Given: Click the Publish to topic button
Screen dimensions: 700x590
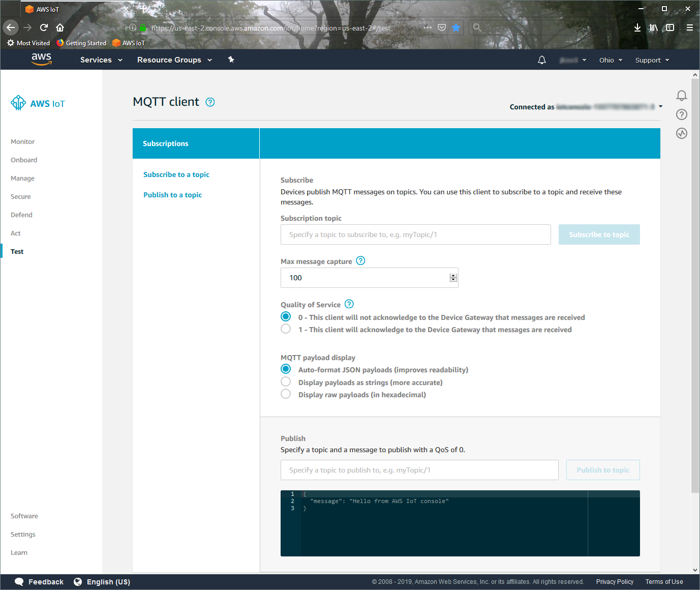Looking at the screenshot, I should click(603, 470).
